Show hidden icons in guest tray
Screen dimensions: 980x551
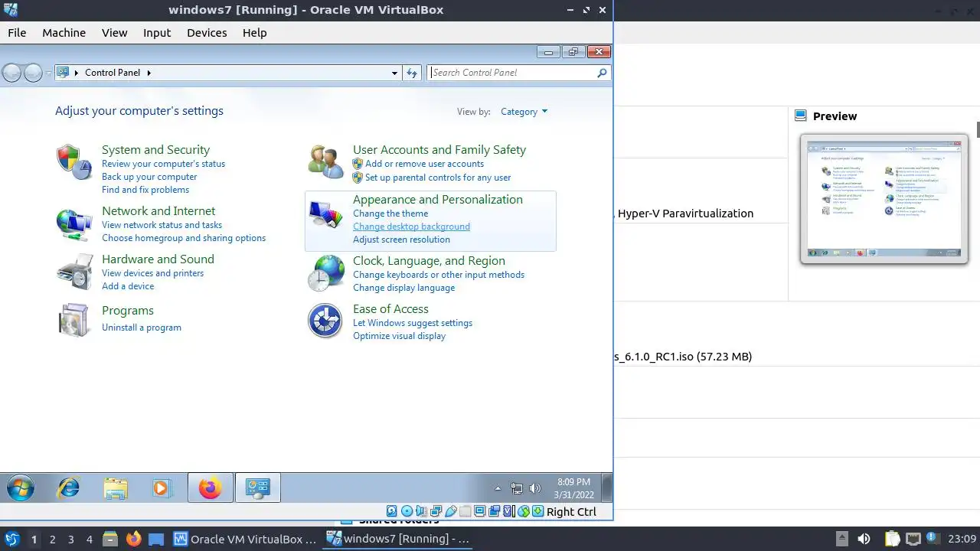pos(498,488)
